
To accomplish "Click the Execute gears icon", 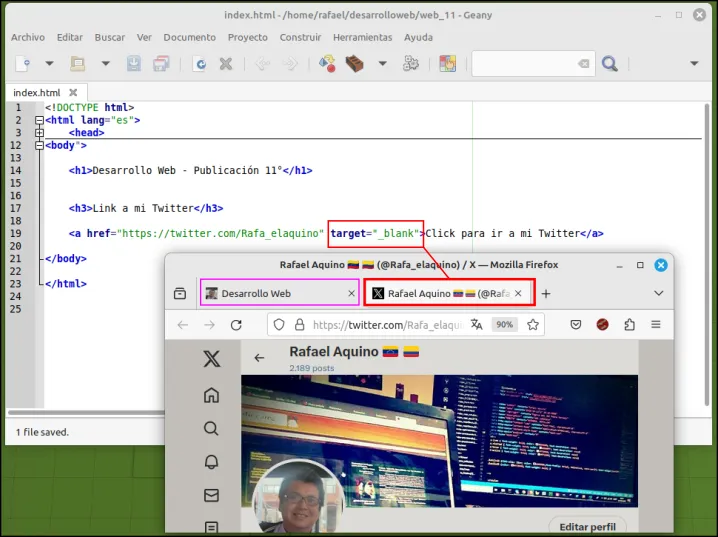I will [x=411, y=64].
